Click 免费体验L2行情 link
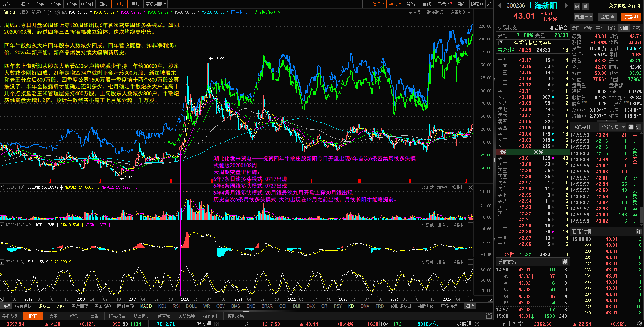The height and width of the screenshot is (327, 644). pos(624,5)
